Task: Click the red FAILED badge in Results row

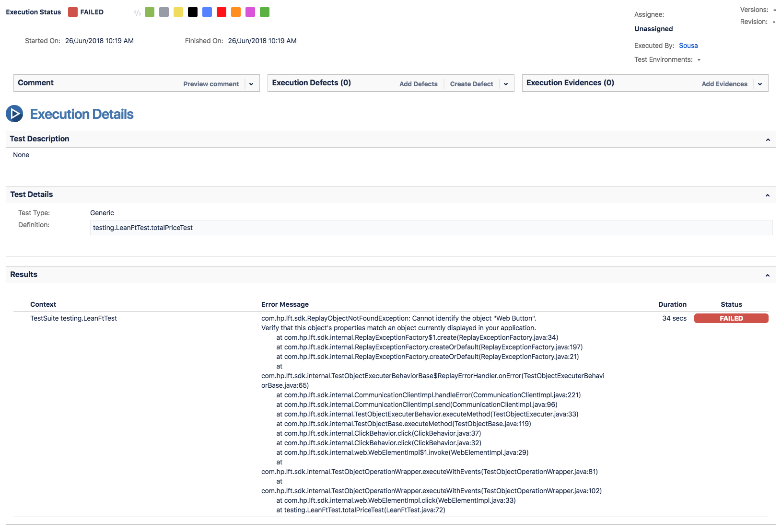Action: pyautogui.click(x=731, y=318)
